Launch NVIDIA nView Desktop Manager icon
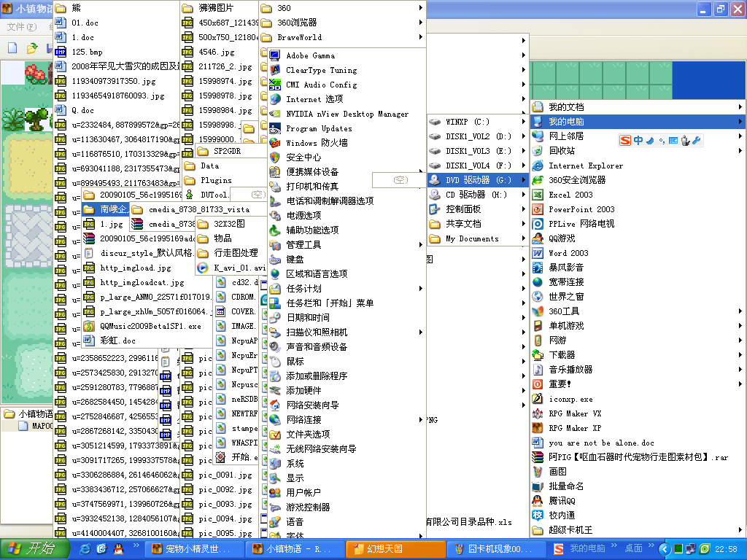The height and width of the screenshot is (560, 747). 275,114
